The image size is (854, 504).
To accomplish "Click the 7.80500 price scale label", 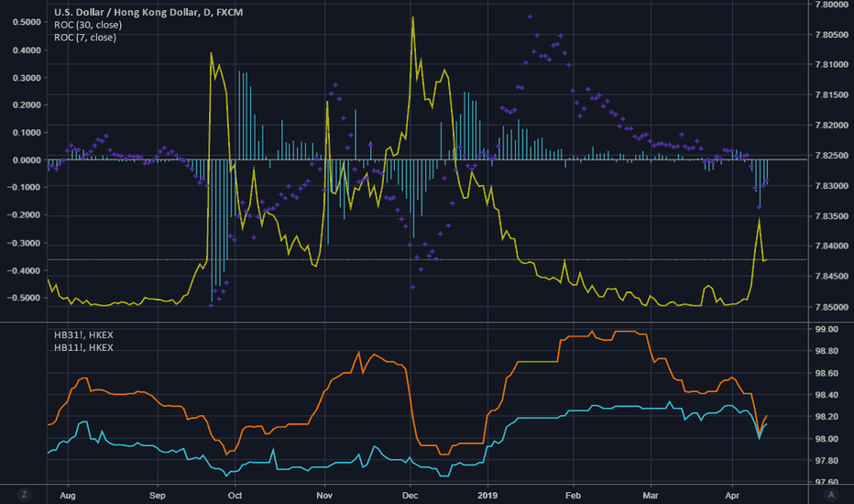I will [x=832, y=34].
